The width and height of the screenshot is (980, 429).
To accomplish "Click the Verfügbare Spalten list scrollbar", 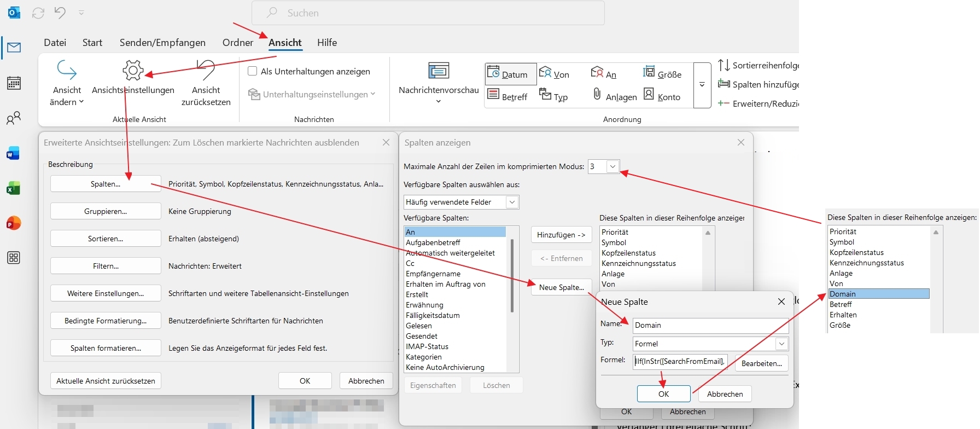I will 512,276.
